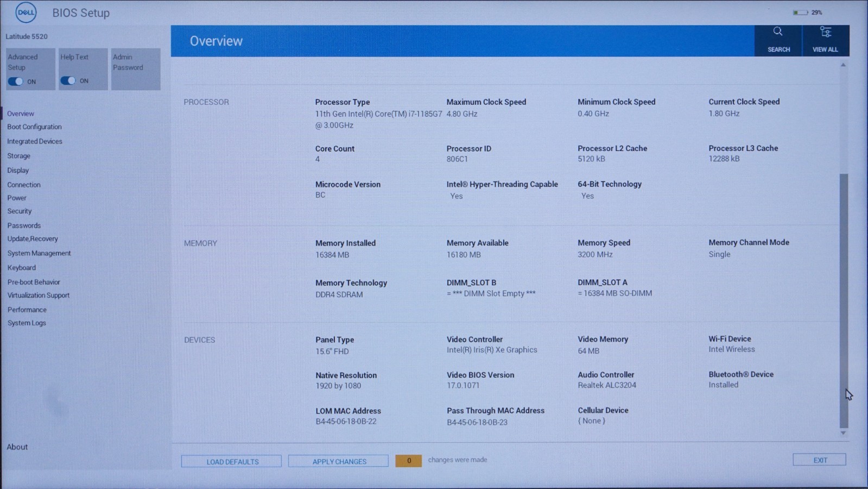Click memory technology value 'DDR4 SDRAM'
This screenshot has height=489, width=868.
pyautogui.click(x=339, y=294)
